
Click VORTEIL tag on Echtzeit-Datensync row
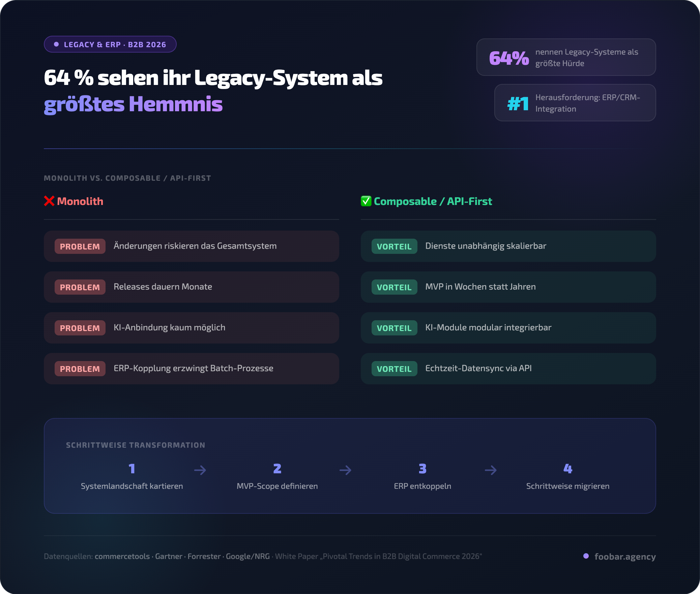click(394, 369)
